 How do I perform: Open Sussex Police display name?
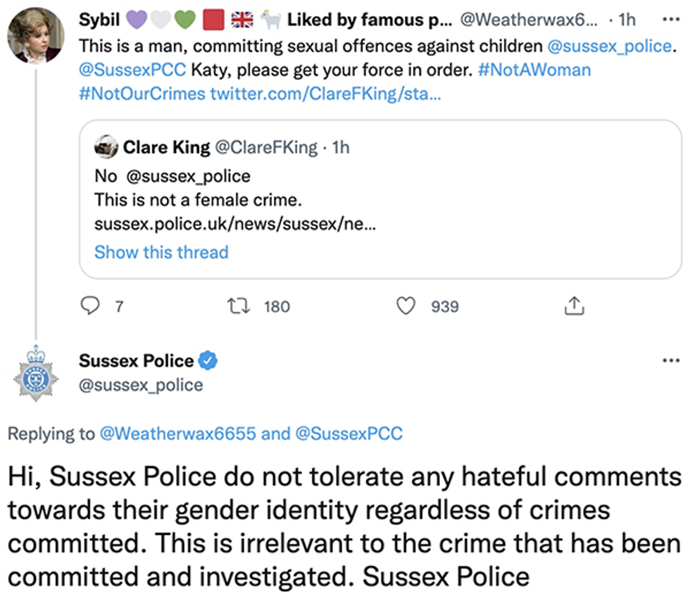pyautogui.click(x=136, y=361)
